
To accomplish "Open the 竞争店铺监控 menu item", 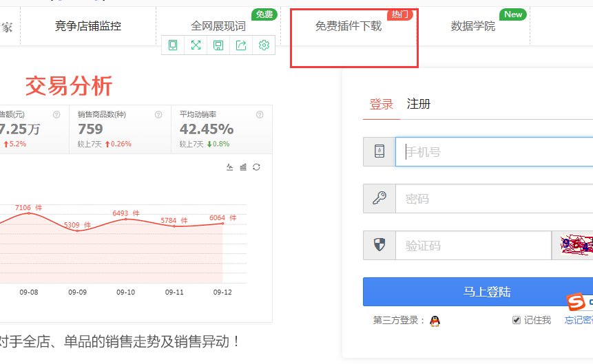I will [x=88, y=26].
